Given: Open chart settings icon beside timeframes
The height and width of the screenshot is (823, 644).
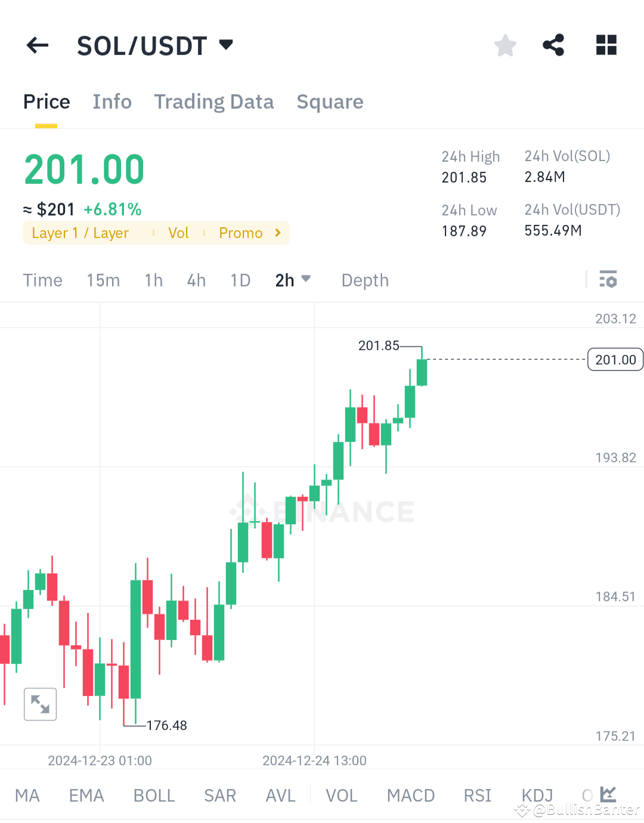Looking at the screenshot, I should tap(608, 279).
